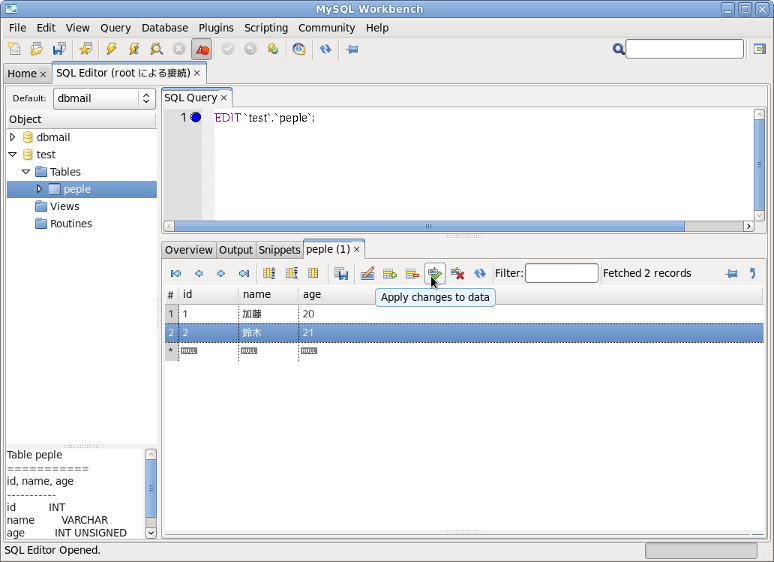Screen dimensions: 774x562
Task: Click the top-right search input field
Action: 685,49
